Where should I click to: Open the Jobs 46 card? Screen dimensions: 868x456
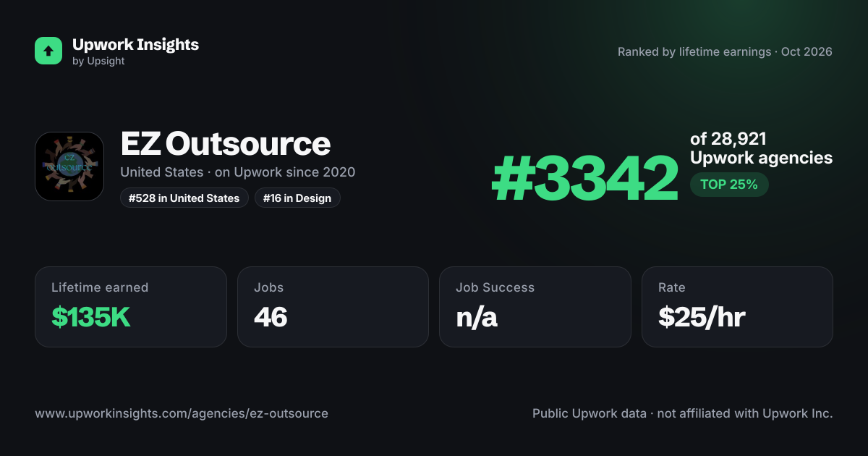[333, 307]
